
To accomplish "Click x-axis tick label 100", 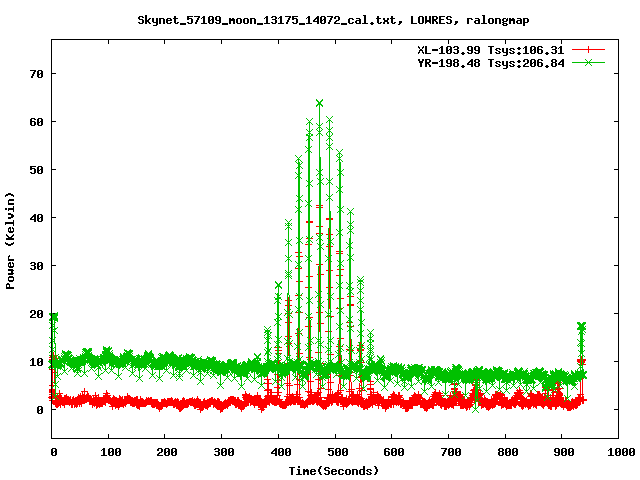I will pyautogui.click(x=110, y=452).
